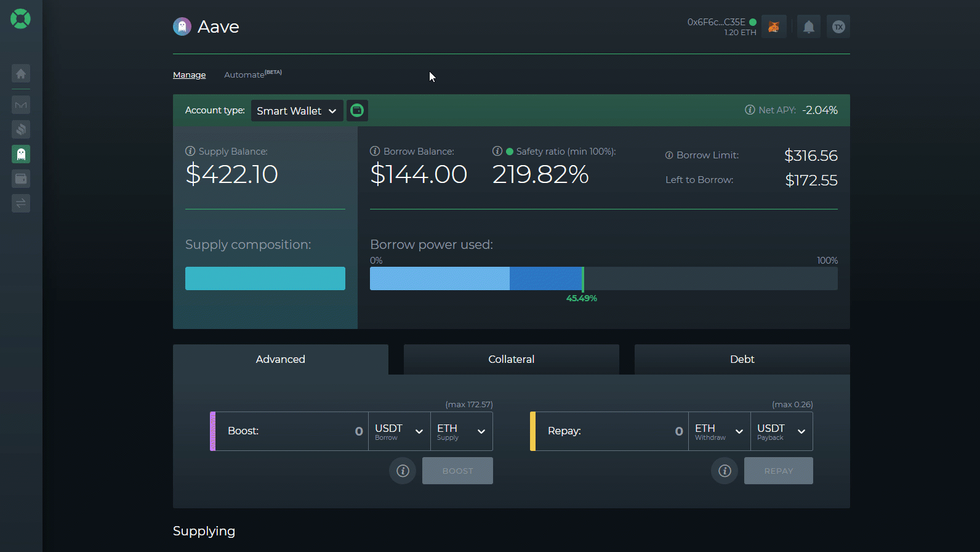The width and height of the screenshot is (980, 552).
Task: Click the 219.82% safety ratio value
Action: click(x=540, y=174)
